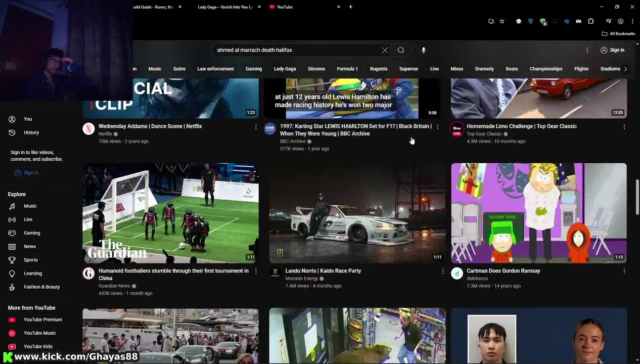The height and width of the screenshot is (364, 640).
Task: Select the Formula 1 chip
Action: [347, 69]
